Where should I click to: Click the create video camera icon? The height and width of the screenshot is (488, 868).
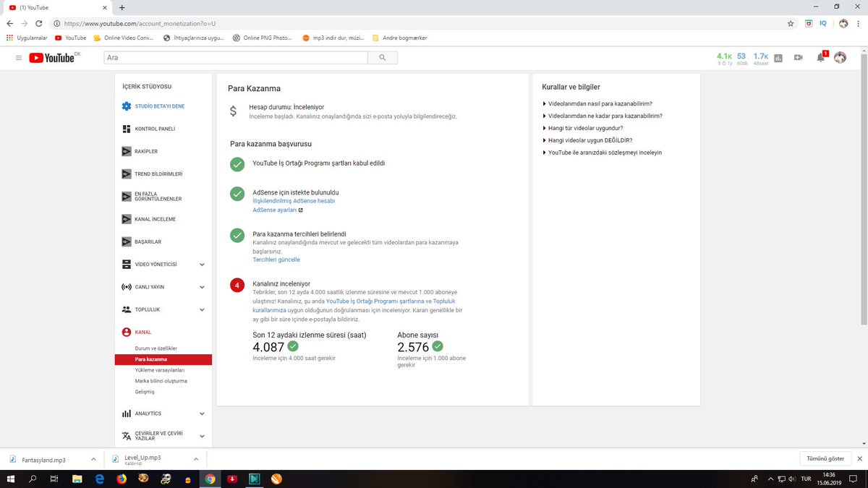(x=799, y=58)
